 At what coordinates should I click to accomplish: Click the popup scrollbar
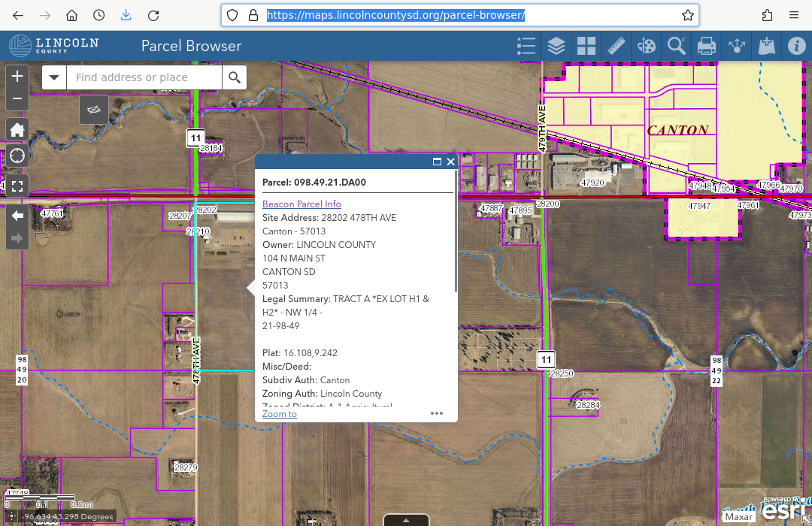456,233
